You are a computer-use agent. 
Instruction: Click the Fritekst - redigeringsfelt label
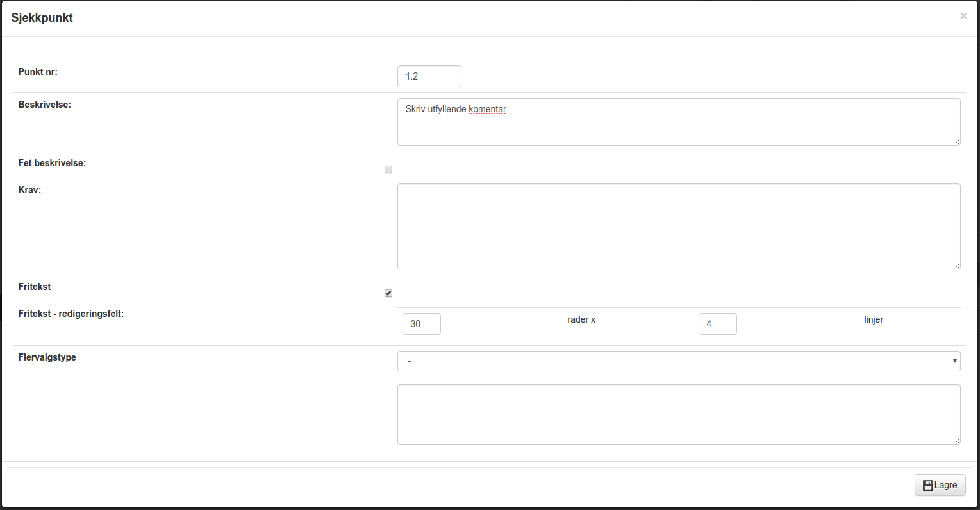(71, 314)
